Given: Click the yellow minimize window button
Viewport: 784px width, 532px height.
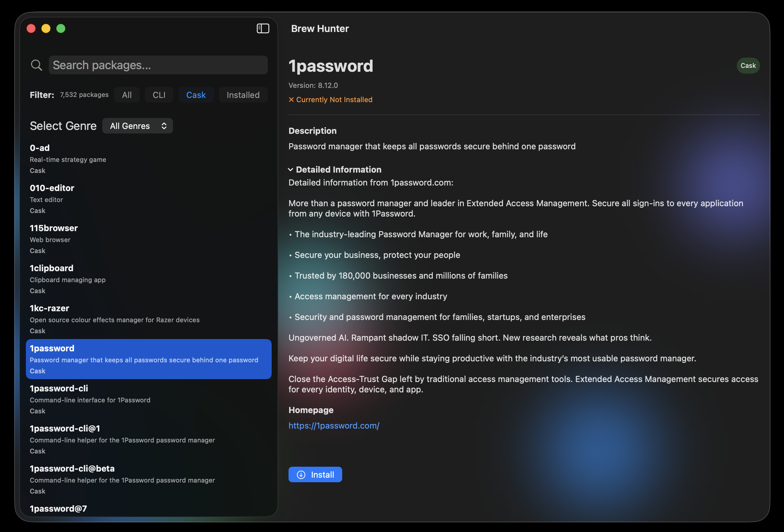Looking at the screenshot, I should point(46,28).
